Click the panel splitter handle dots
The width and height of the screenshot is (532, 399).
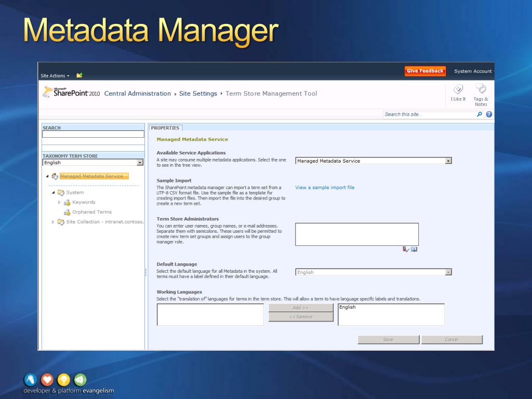146,272
